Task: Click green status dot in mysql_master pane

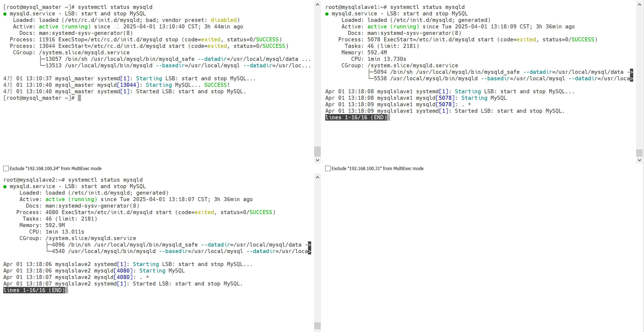Action: [x=5, y=14]
